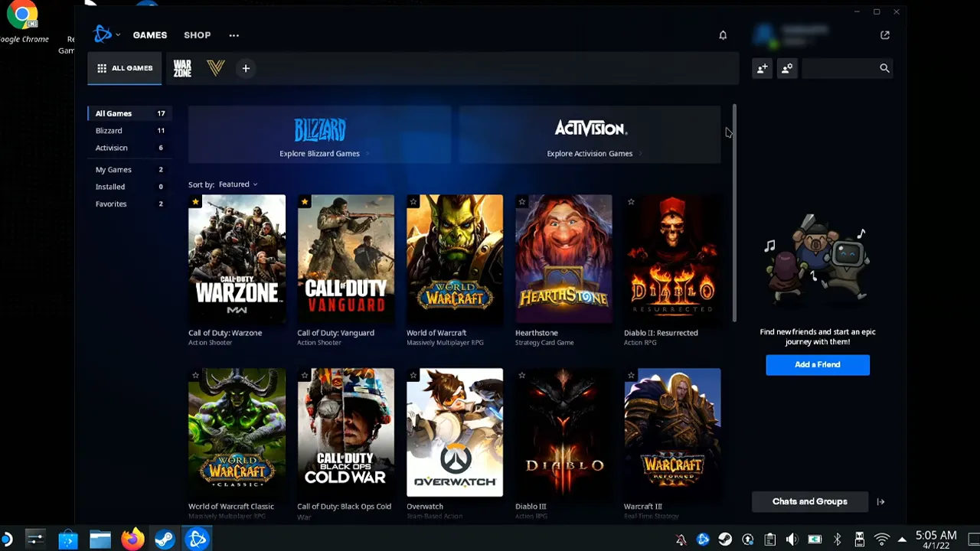
Task: Click the Add a Friend button
Action: pos(818,365)
